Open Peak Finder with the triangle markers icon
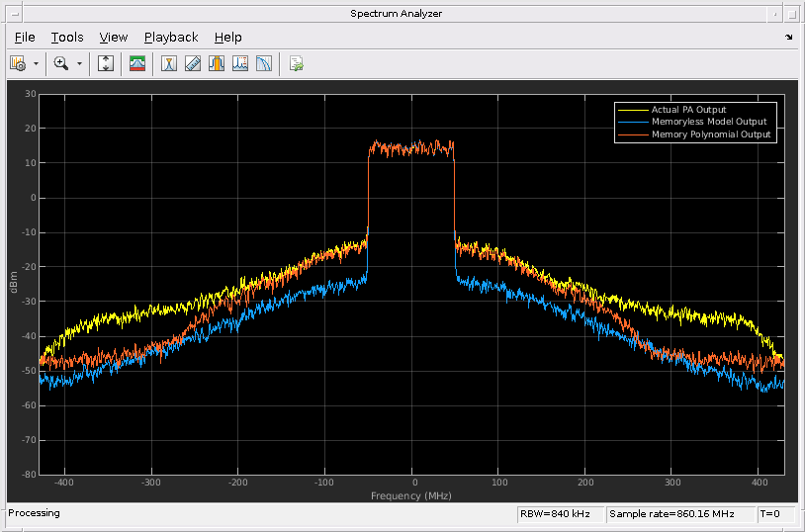This screenshot has height=532, width=805. pyautogui.click(x=169, y=64)
